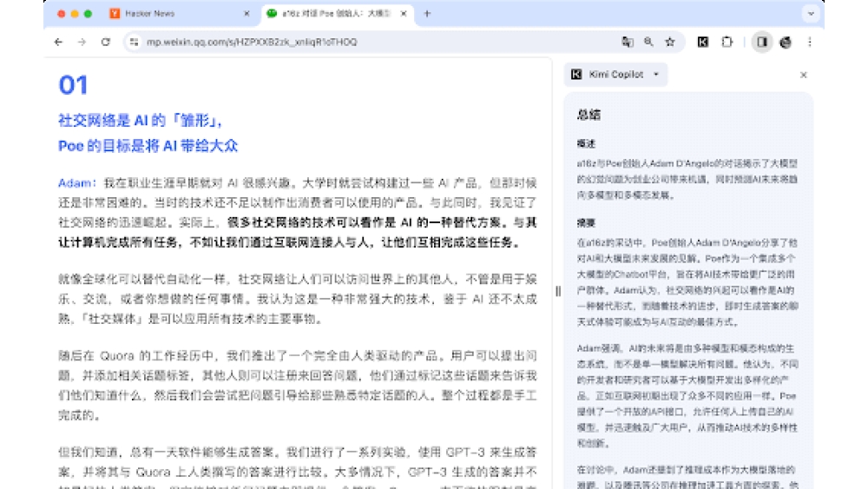Close the Hacker News tab
Viewport: 868px width, 489px height.
pos(247,13)
